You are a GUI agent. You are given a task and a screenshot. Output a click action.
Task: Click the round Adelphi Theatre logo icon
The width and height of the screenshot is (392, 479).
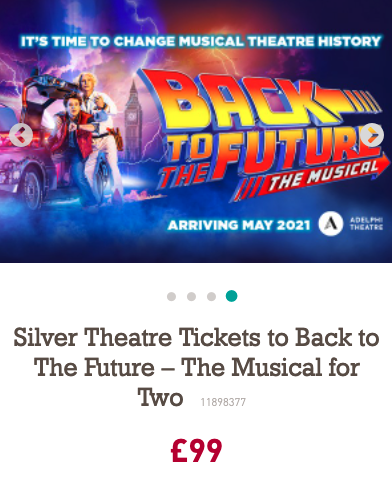click(x=330, y=224)
